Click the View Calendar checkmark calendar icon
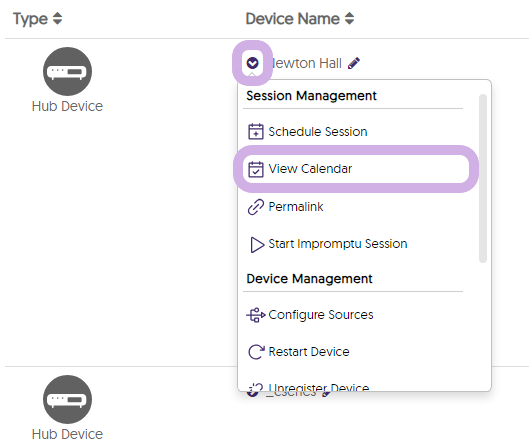529x441 pixels. (256, 169)
